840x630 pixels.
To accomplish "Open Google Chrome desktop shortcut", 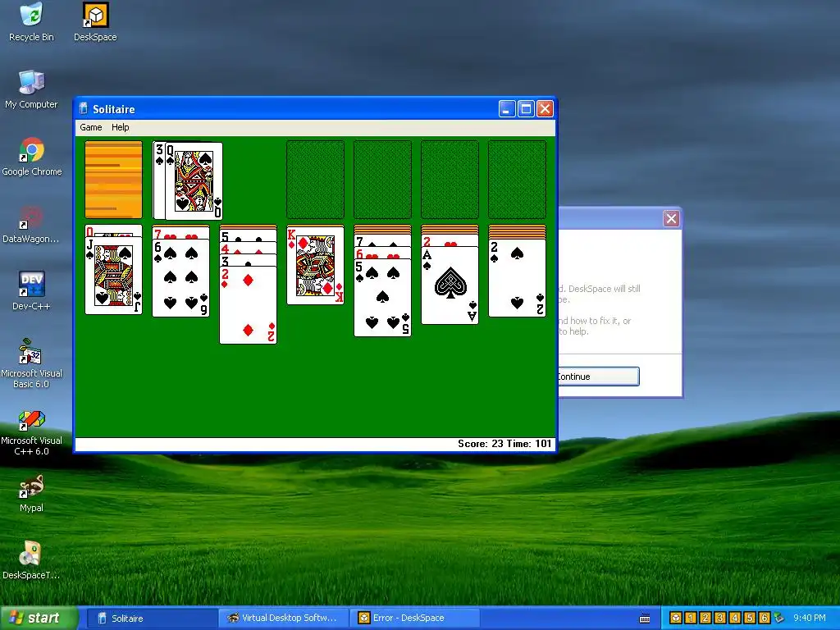I will coord(32,157).
